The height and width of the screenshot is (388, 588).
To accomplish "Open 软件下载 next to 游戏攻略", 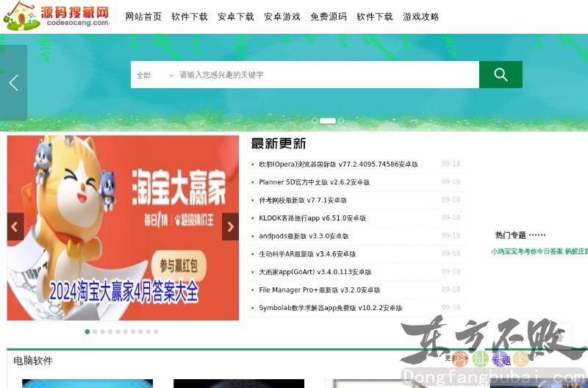I will point(375,17).
